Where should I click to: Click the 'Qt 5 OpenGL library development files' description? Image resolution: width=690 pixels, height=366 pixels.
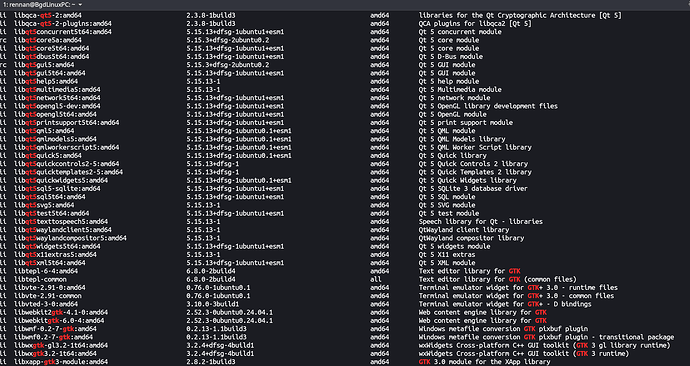(x=488, y=106)
